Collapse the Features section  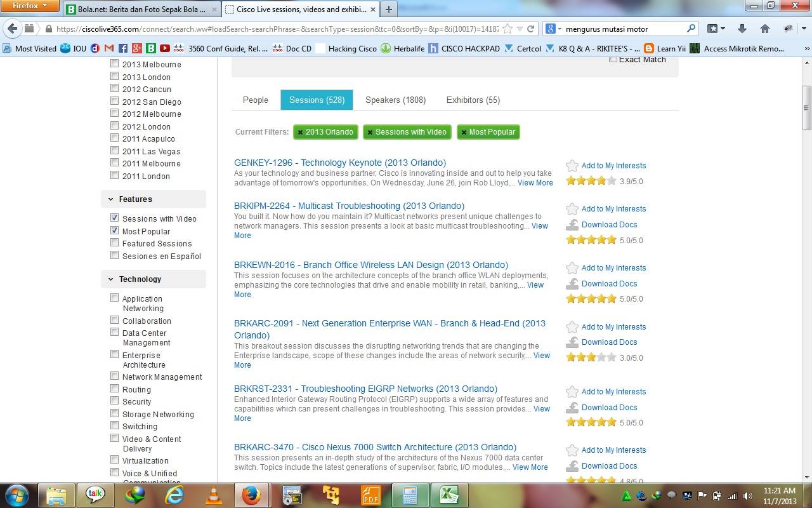pos(154,199)
